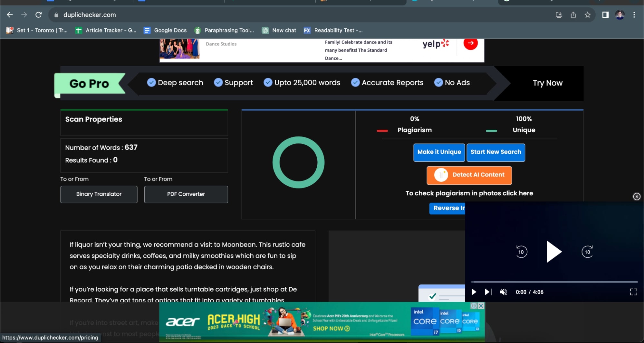Open the Dance Studios ad photo
Image resolution: width=644 pixels, height=343 pixels.
pos(179,49)
